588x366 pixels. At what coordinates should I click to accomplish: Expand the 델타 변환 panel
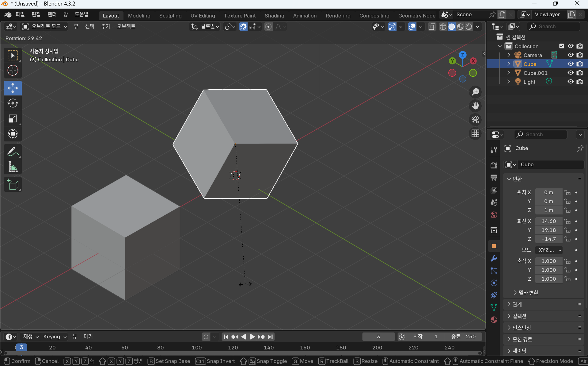(x=526, y=293)
